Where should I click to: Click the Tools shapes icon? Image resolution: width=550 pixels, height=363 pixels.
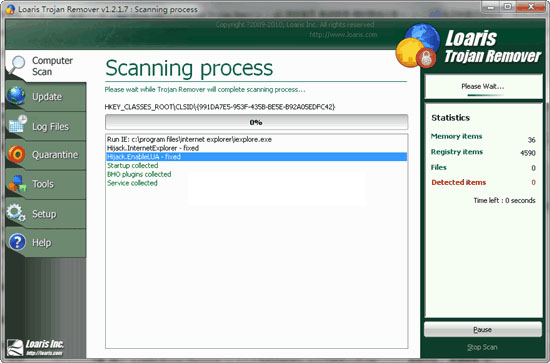18,183
